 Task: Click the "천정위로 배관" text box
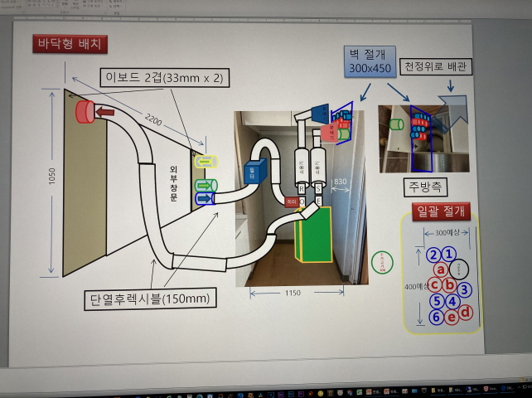[x=436, y=66]
